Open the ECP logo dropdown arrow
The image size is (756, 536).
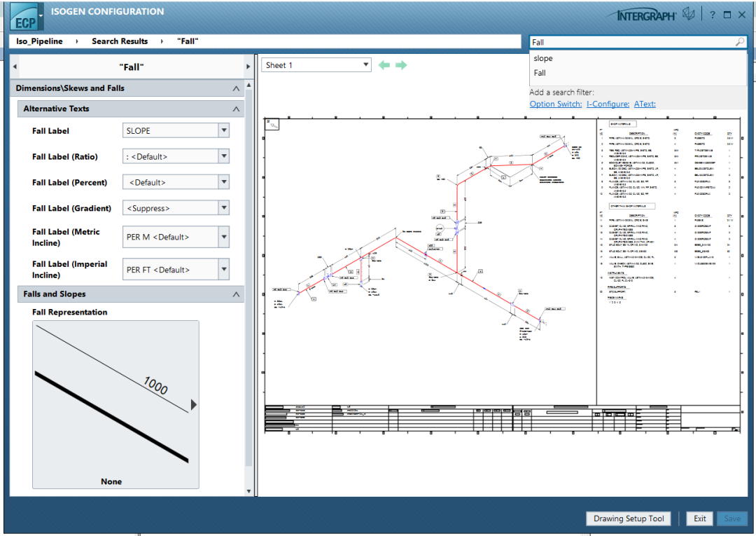pos(41,15)
